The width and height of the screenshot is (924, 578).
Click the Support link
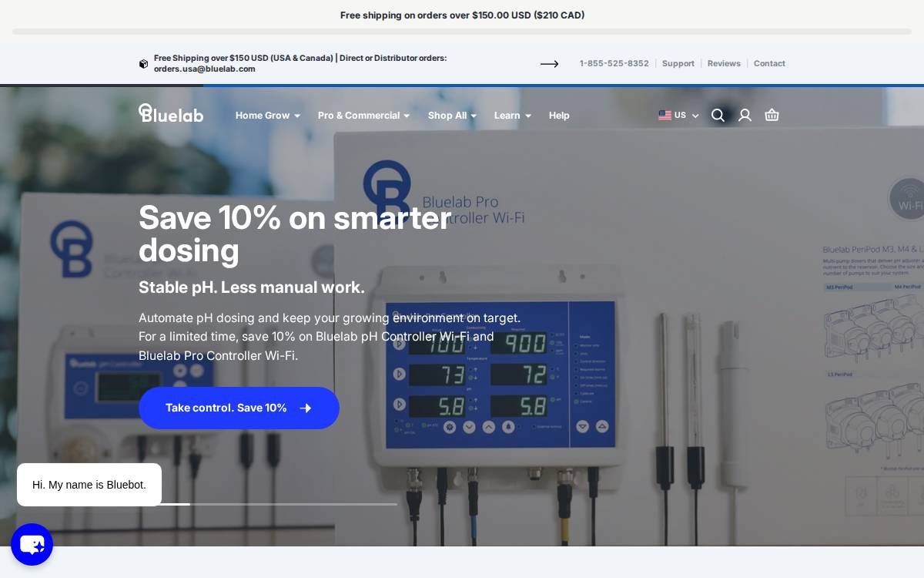[x=678, y=64]
